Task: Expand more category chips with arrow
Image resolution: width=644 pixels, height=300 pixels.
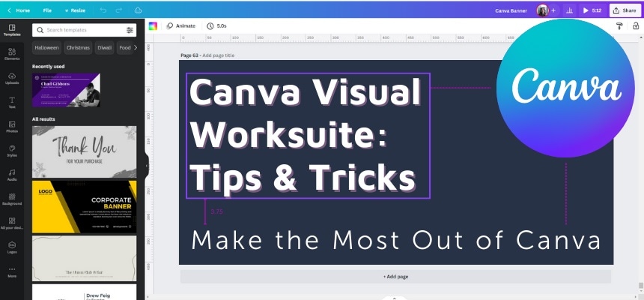Action: pyautogui.click(x=136, y=48)
